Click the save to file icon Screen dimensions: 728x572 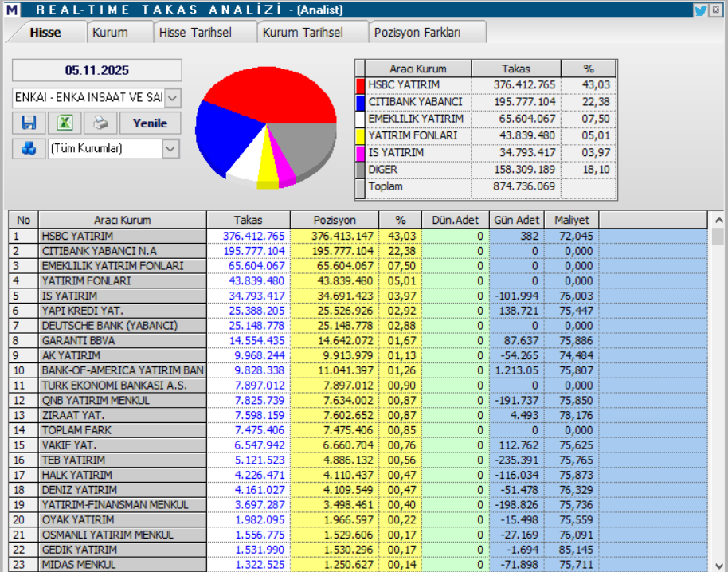pyautogui.click(x=27, y=122)
